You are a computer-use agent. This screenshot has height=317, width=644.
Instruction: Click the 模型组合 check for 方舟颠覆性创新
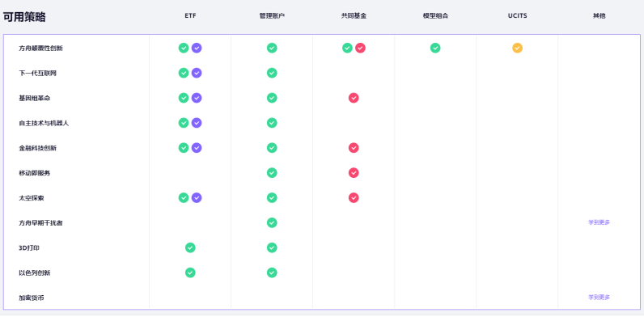pos(435,48)
